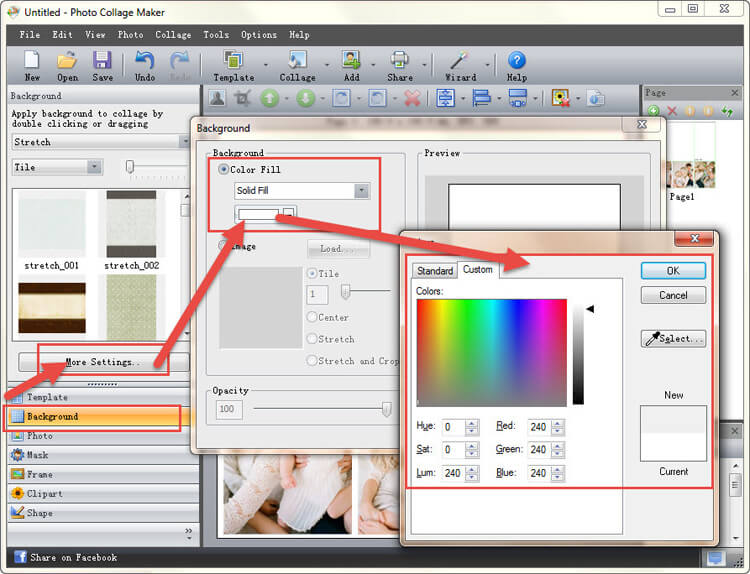Click the More Settings button
The image size is (750, 574).
pos(103,362)
